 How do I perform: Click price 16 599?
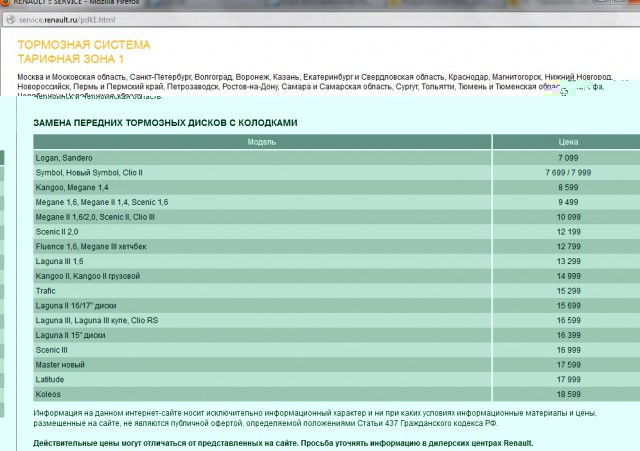point(569,320)
